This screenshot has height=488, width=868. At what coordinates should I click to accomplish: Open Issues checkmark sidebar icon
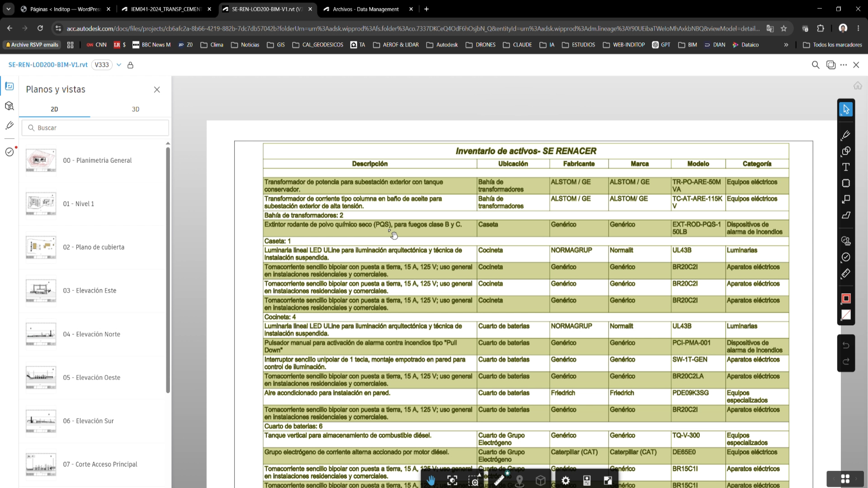tap(9, 152)
